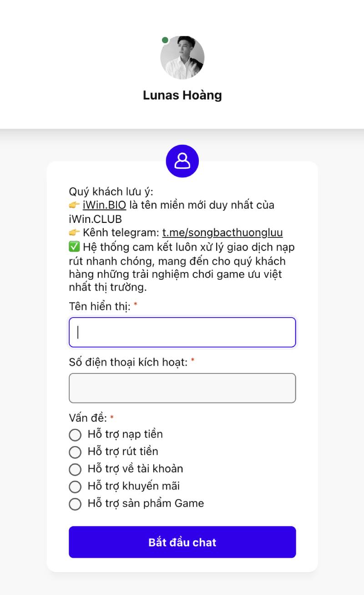
Task: Click the Lunas Hoàng name heading
Action: [182, 95]
